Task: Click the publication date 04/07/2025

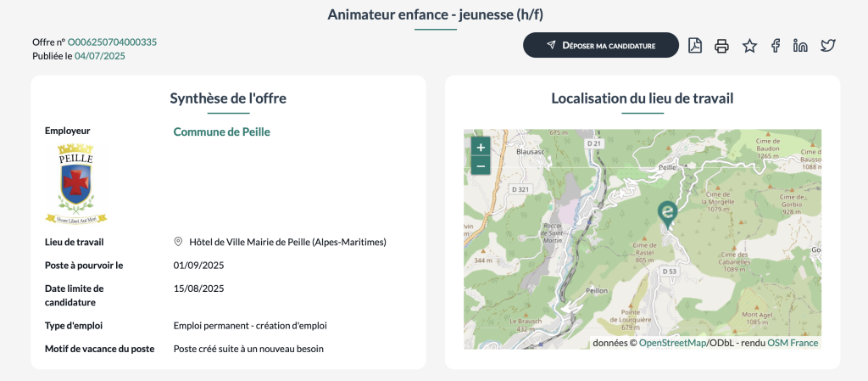Action: point(99,56)
